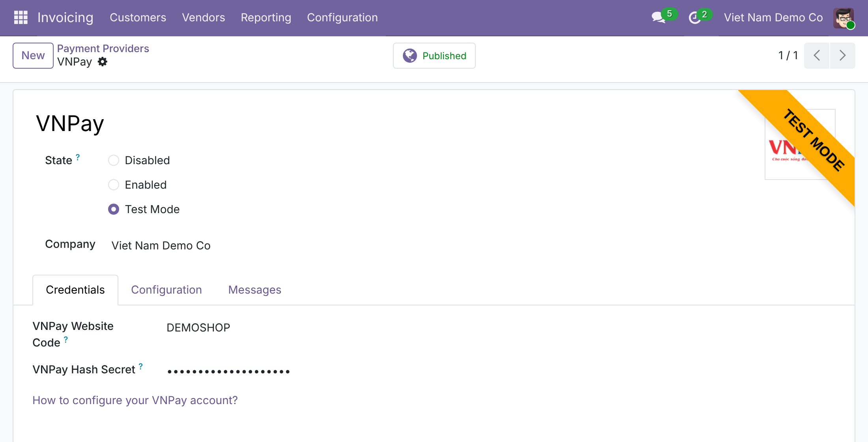
Task: Open the apps grid menu icon
Action: point(21,17)
